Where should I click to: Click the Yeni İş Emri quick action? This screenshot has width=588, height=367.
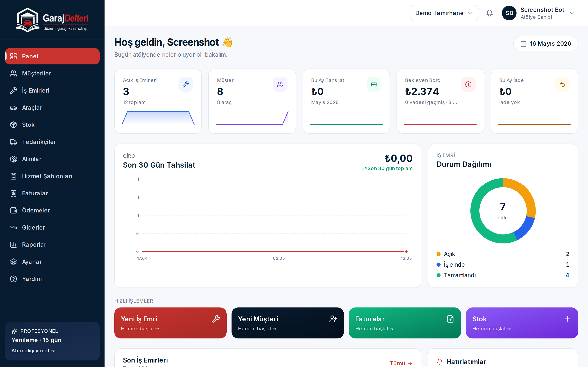pyautogui.click(x=170, y=323)
